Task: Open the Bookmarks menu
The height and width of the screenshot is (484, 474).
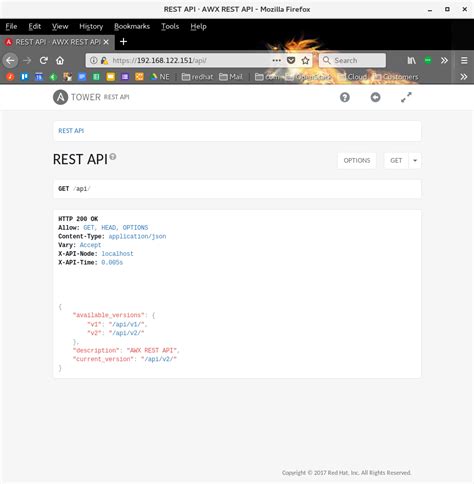Action: tap(132, 26)
